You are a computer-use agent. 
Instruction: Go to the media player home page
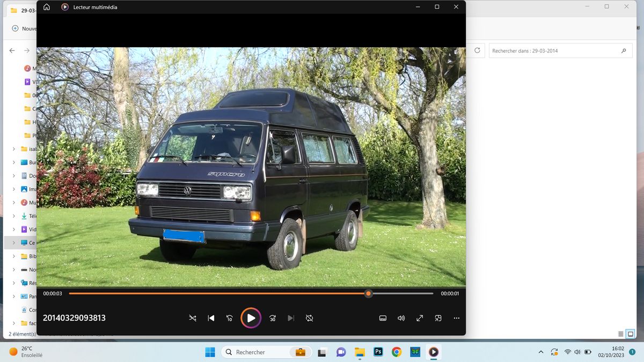click(47, 7)
